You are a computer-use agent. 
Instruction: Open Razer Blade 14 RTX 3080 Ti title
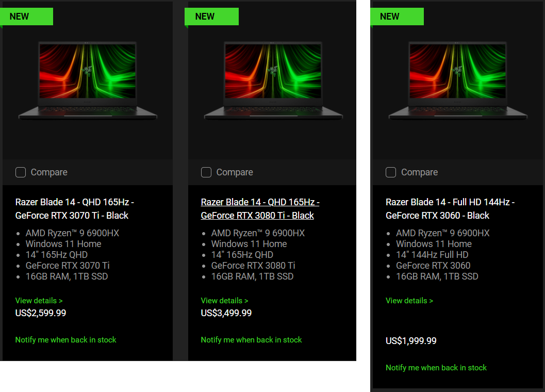pyautogui.click(x=260, y=209)
